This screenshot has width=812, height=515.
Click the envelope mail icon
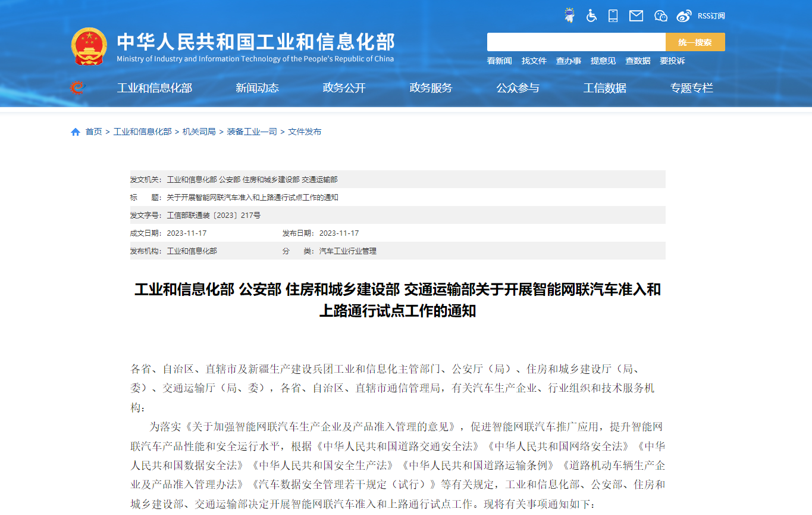(x=637, y=15)
